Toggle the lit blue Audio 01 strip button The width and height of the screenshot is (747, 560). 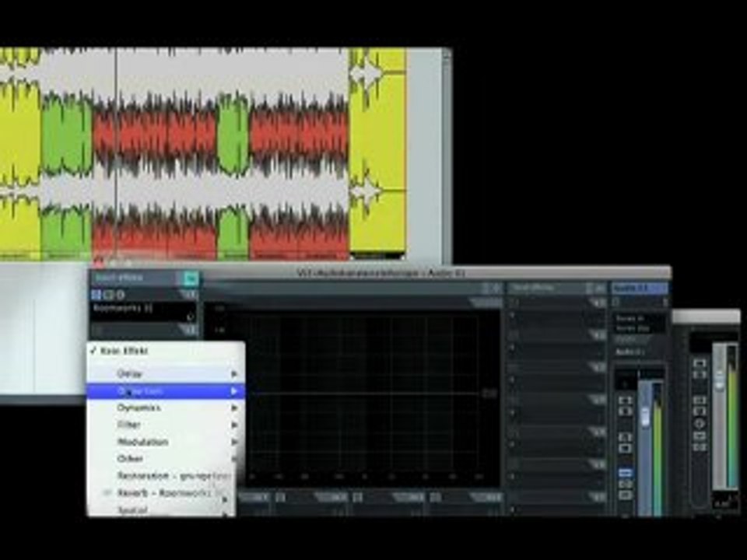pyautogui.click(x=626, y=473)
